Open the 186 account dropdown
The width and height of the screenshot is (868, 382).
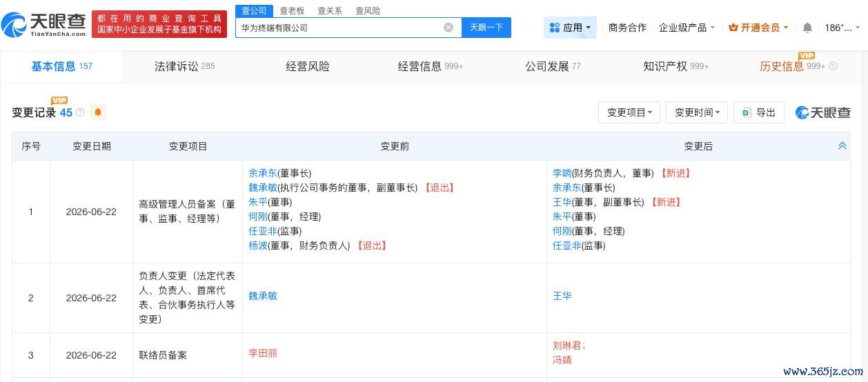click(x=842, y=28)
